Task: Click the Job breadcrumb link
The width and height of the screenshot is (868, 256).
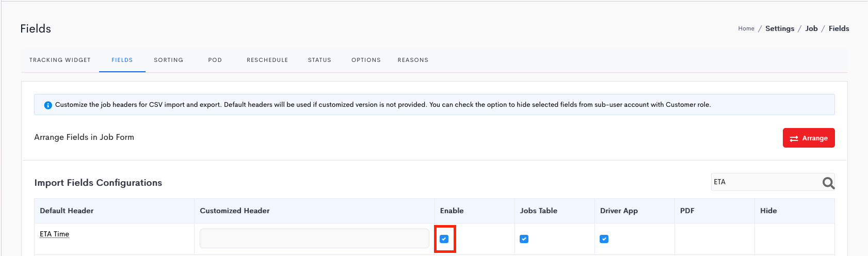Action: (812, 28)
